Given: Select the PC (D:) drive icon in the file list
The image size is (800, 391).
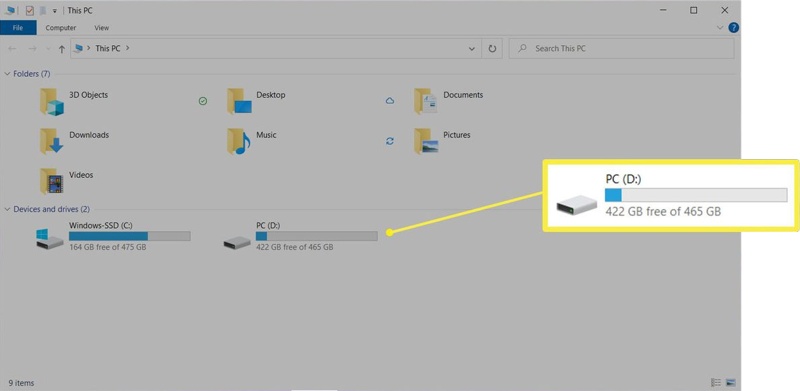Looking at the screenshot, I should tap(237, 242).
